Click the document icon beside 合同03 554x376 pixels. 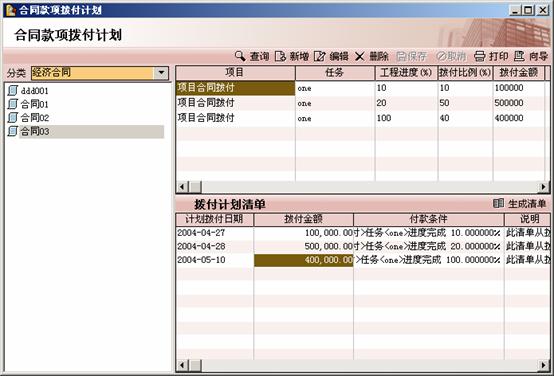(x=12, y=131)
